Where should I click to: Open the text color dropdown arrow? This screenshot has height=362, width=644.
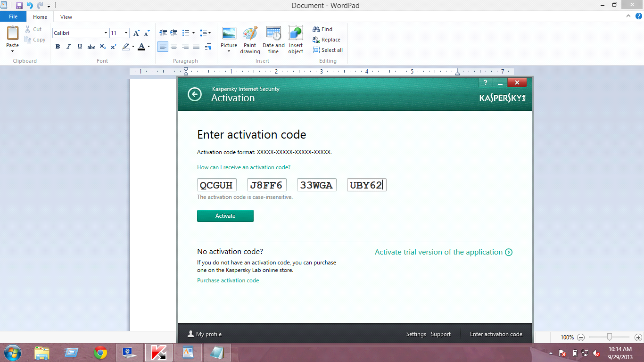pos(149,47)
